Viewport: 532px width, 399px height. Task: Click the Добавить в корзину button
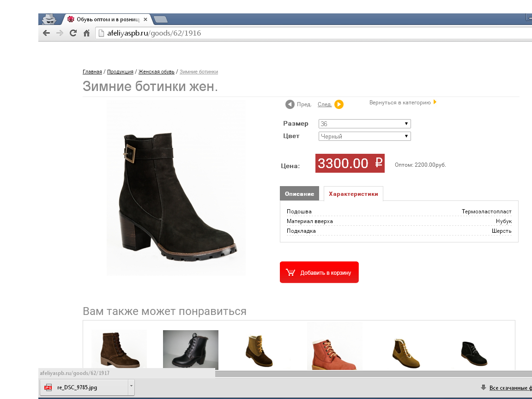(x=319, y=272)
